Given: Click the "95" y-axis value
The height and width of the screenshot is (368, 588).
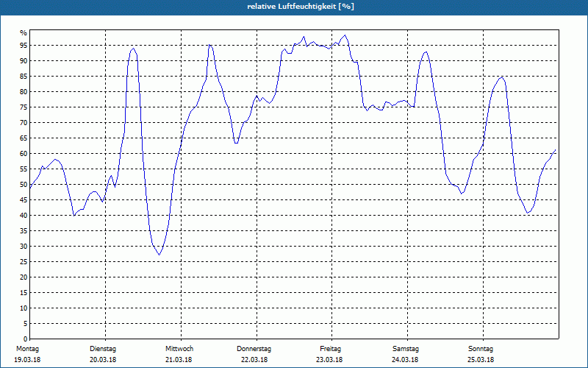Looking at the screenshot, I should [24, 46].
